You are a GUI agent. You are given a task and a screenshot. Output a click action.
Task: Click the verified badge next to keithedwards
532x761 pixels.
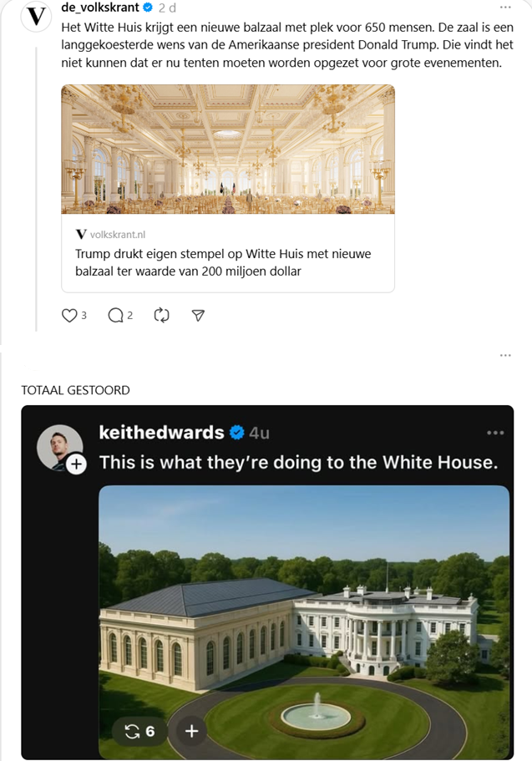coord(236,432)
